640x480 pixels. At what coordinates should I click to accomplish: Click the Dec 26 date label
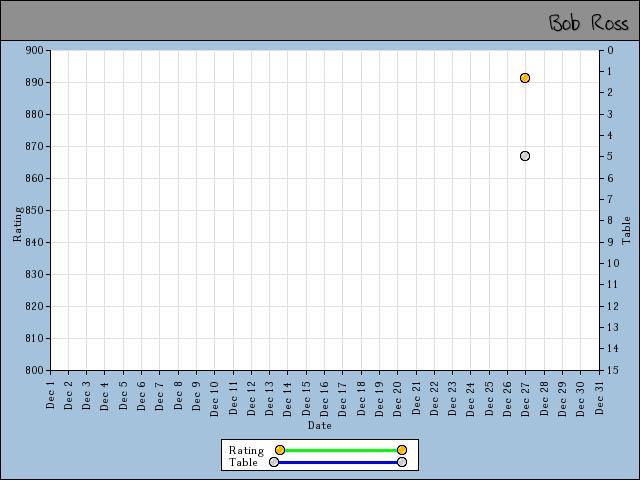coord(507,398)
